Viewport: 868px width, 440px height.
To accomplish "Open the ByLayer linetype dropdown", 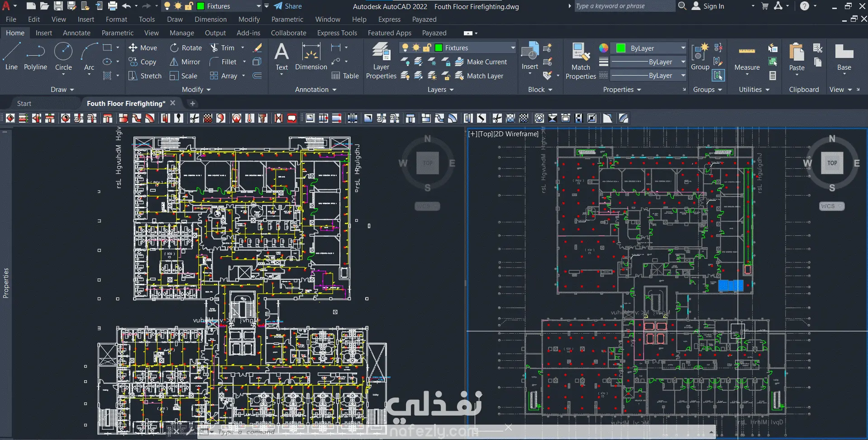I will point(683,76).
